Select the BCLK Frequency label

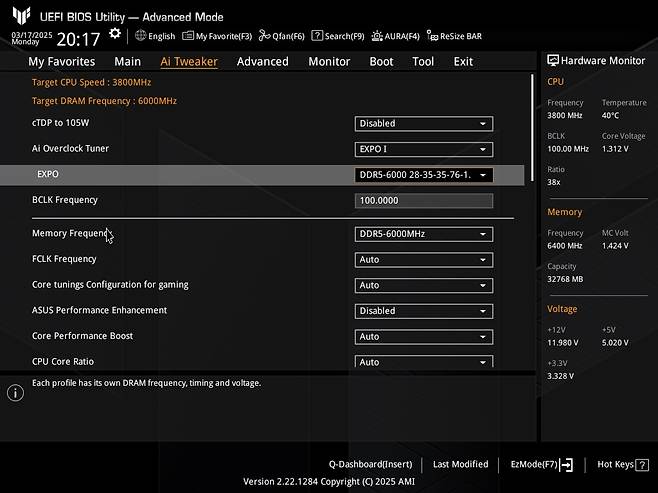[65, 200]
